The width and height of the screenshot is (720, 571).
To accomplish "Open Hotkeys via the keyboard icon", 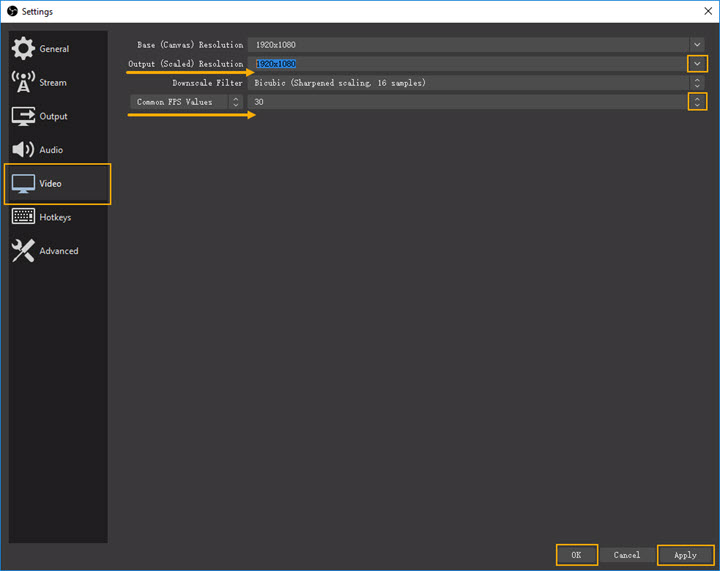I will (x=23, y=217).
